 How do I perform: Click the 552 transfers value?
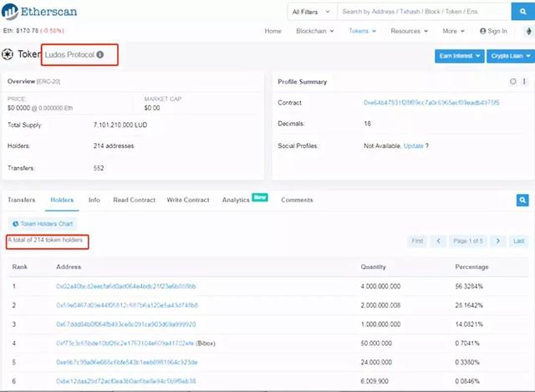[99, 168]
